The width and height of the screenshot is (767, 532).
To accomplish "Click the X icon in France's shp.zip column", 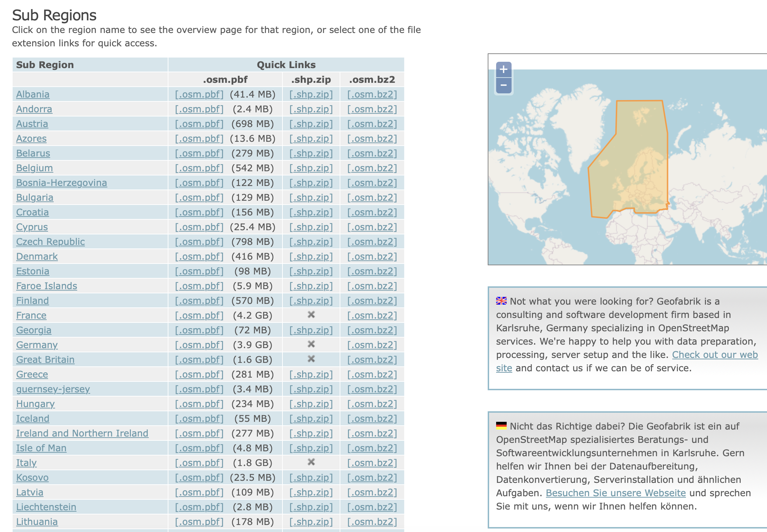I will point(311,315).
